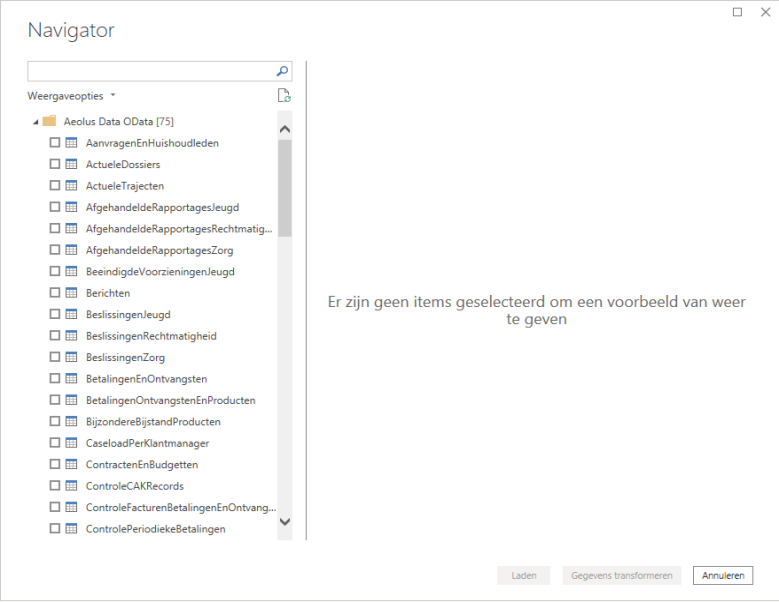Open the Weergaveopties dropdown
Image resolution: width=779 pixels, height=602 pixels.
click(x=71, y=96)
